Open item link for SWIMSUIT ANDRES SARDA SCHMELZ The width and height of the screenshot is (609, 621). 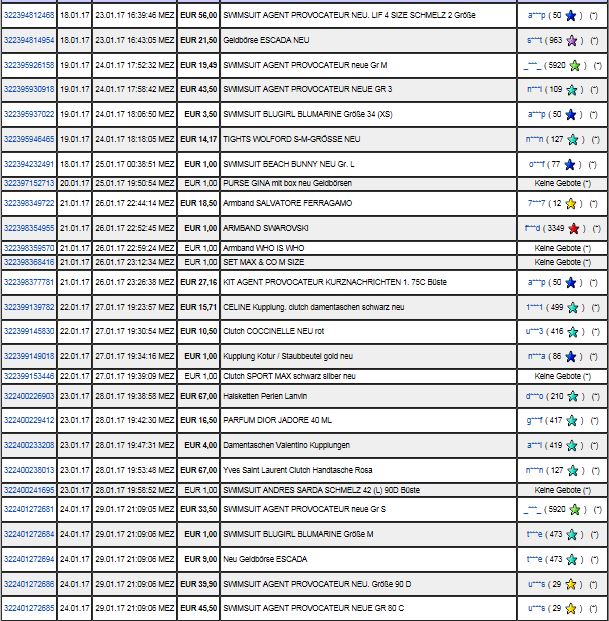coord(29,490)
